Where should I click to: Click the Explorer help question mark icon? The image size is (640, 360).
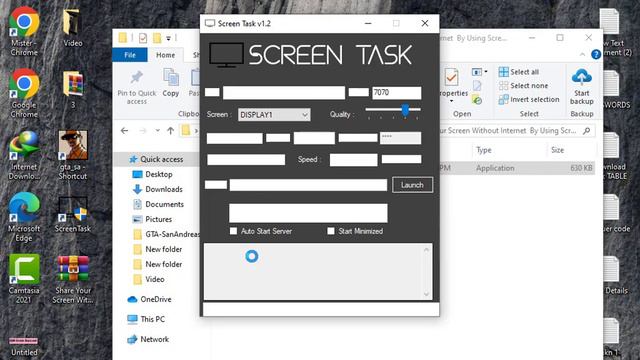pyautogui.click(x=596, y=54)
